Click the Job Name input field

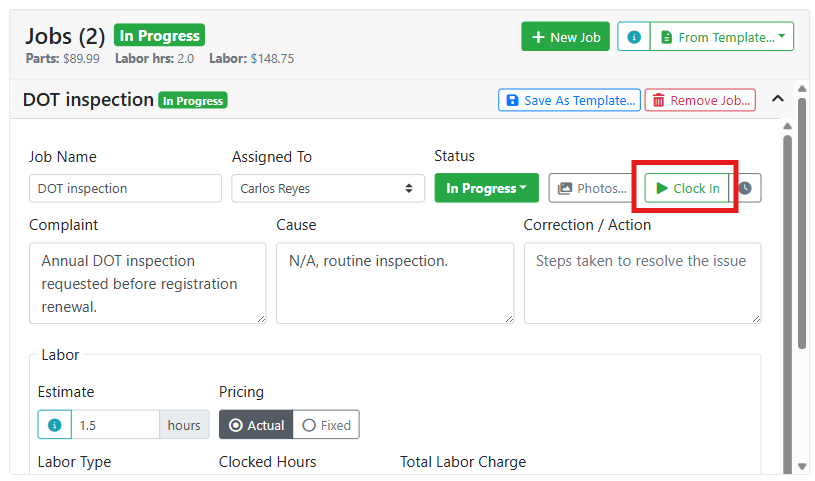[125, 188]
